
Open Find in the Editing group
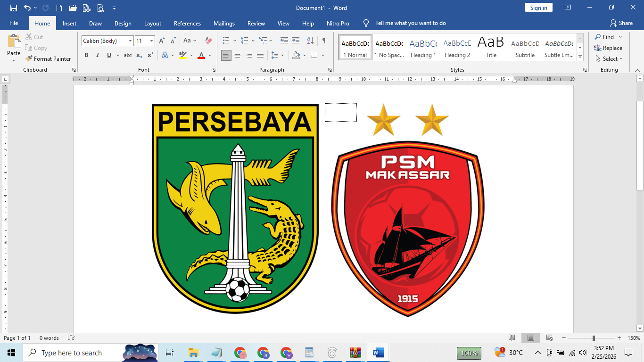606,37
